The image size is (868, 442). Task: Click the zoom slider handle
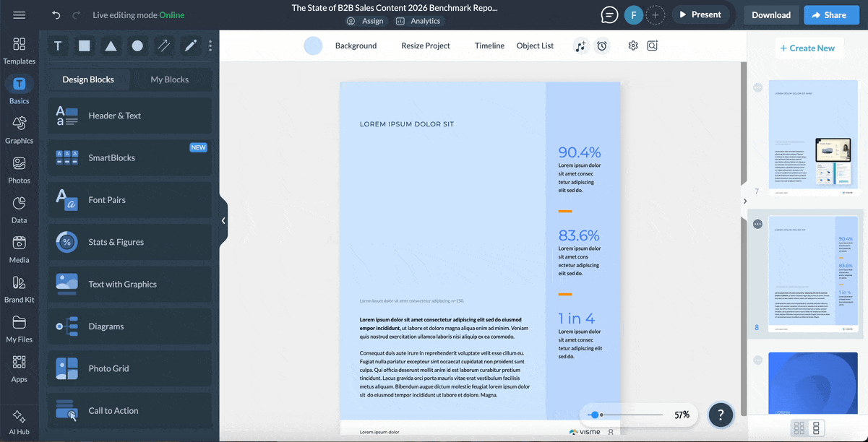tap(594, 415)
